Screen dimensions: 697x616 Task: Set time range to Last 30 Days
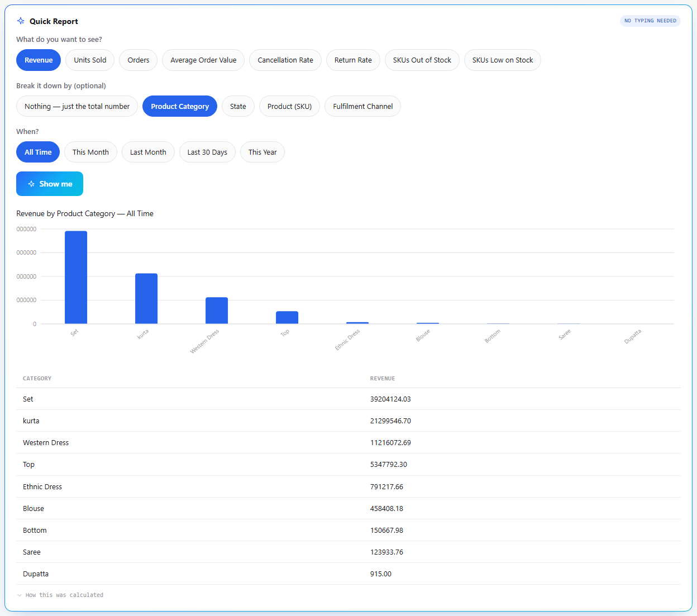pyautogui.click(x=207, y=152)
